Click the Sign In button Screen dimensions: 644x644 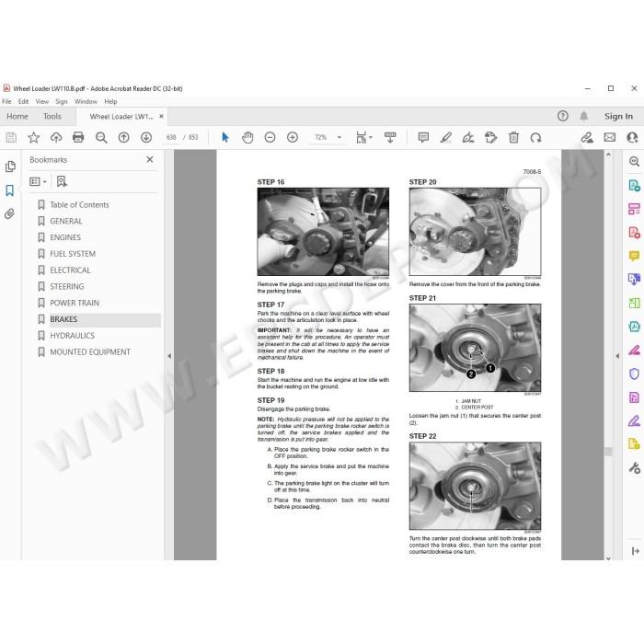click(x=618, y=116)
